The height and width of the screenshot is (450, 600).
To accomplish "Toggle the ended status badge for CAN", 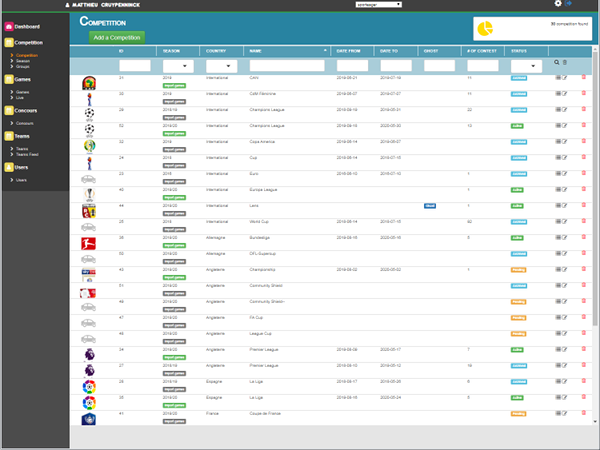I will (518, 76).
